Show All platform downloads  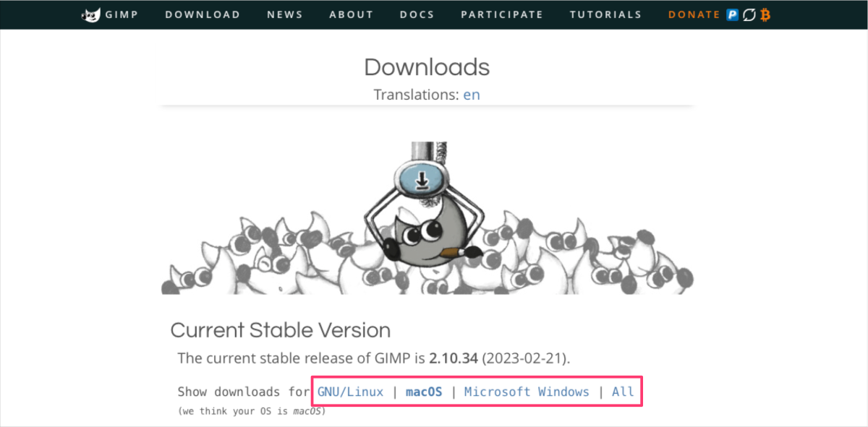click(623, 392)
